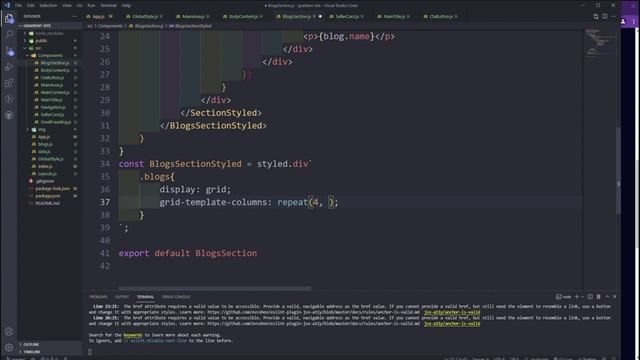The height and width of the screenshot is (360, 640).
Task: Switch to the Output panel tab
Action: pos(122,297)
